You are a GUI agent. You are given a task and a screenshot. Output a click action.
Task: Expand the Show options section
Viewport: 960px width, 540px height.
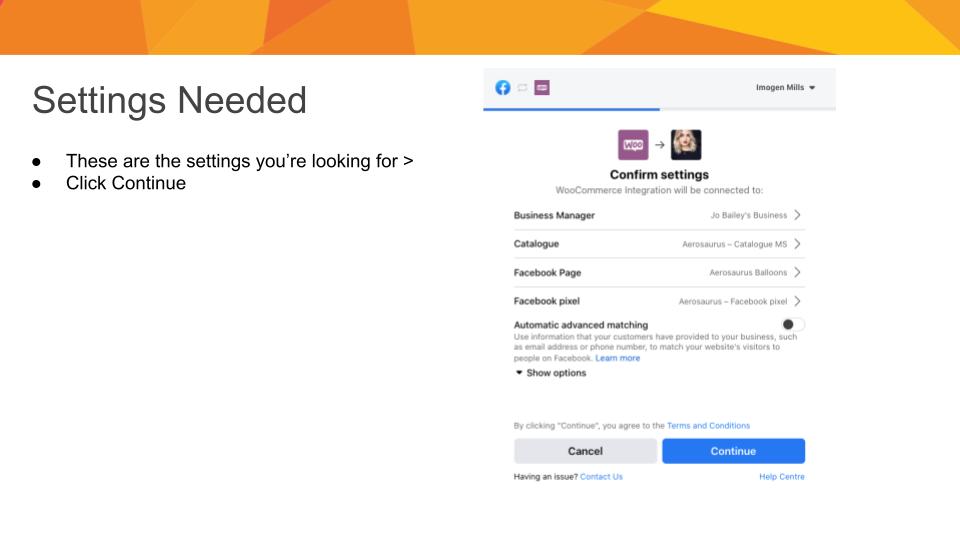click(550, 373)
